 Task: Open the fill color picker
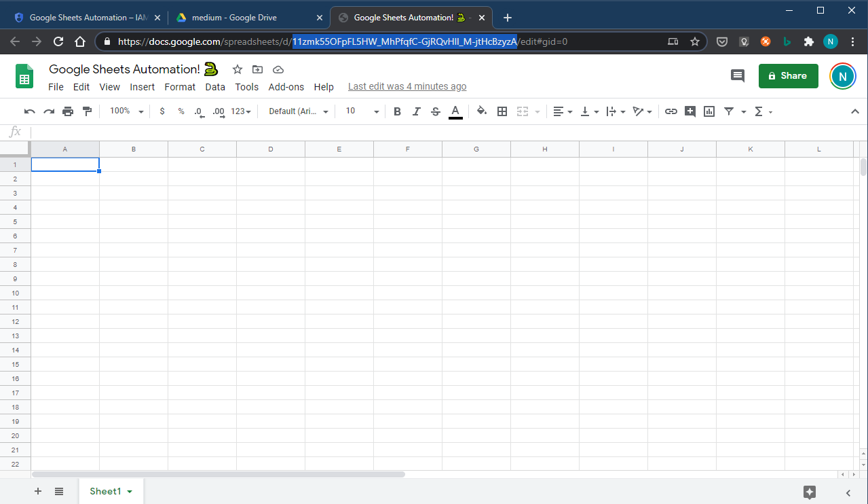coord(481,111)
